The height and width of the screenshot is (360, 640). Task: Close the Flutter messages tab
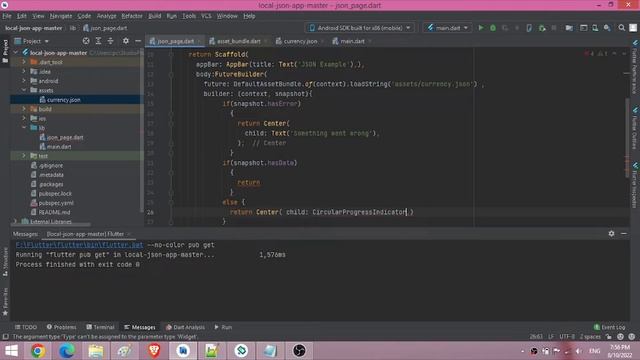129,234
